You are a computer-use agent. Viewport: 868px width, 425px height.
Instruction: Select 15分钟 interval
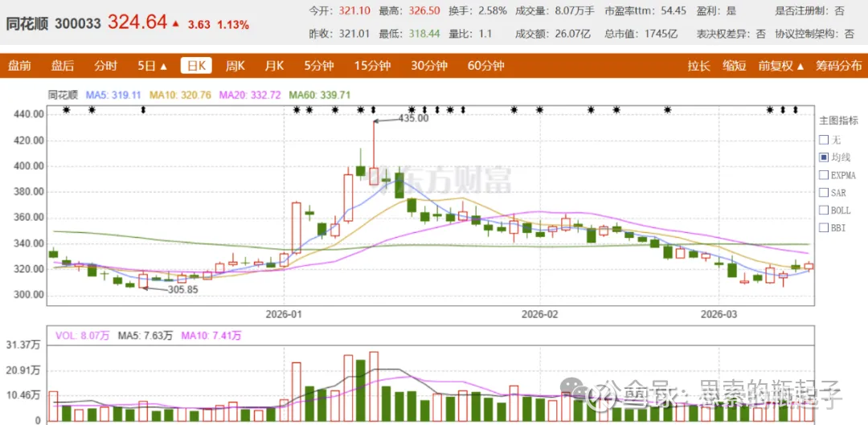[x=373, y=67]
